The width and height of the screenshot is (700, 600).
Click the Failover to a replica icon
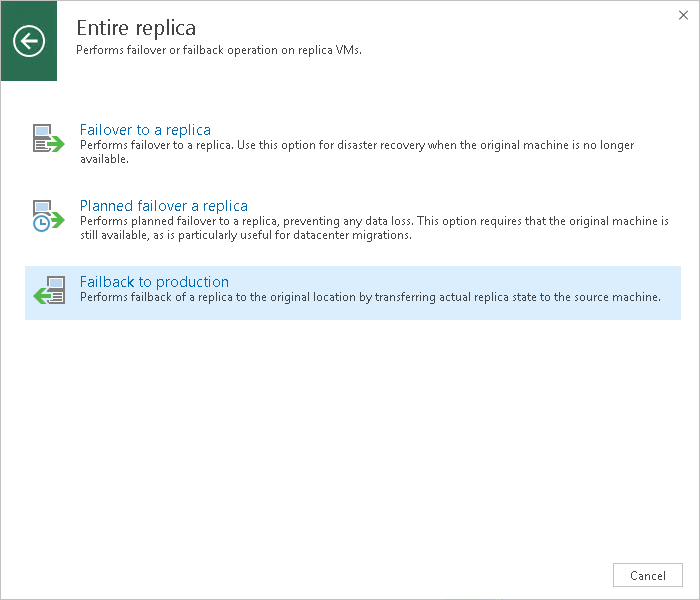point(48,139)
